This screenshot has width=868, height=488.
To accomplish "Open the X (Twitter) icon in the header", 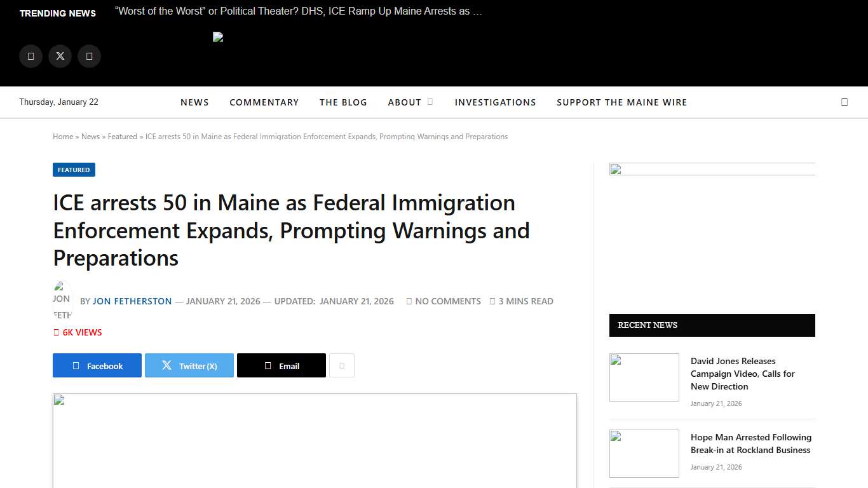I will 60,56.
